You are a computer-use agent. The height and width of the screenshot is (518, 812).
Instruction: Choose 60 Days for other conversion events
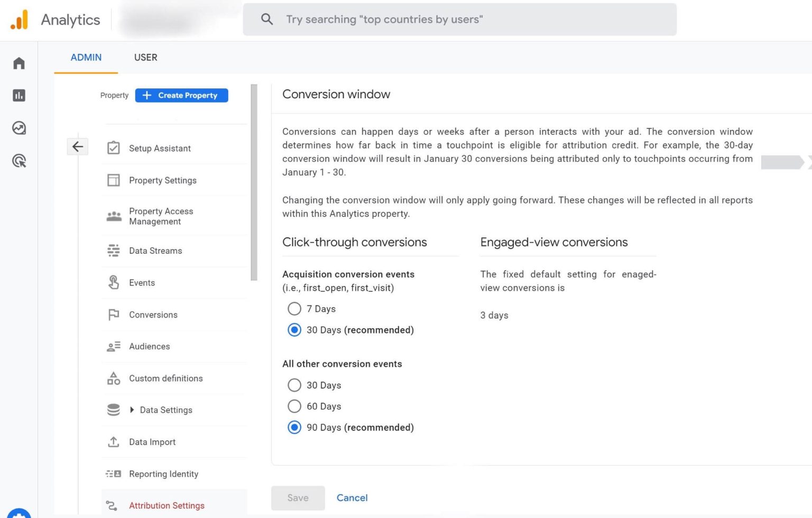(294, 406)
